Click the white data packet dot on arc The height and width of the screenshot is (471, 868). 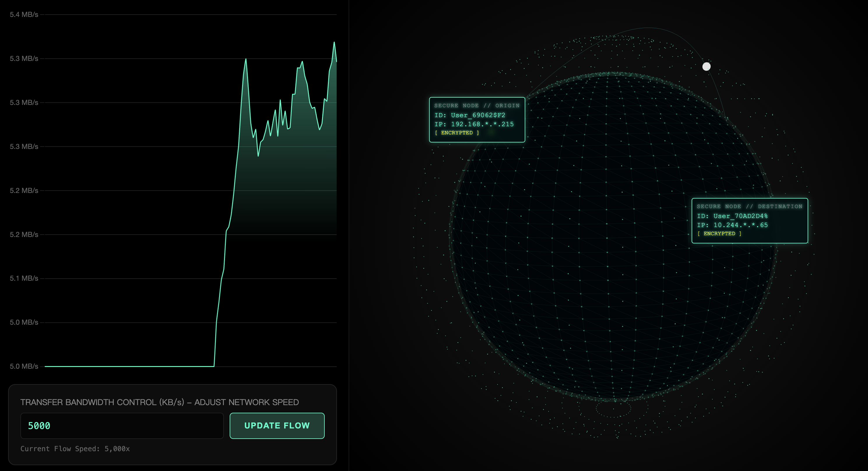click(x=706, y=66)
